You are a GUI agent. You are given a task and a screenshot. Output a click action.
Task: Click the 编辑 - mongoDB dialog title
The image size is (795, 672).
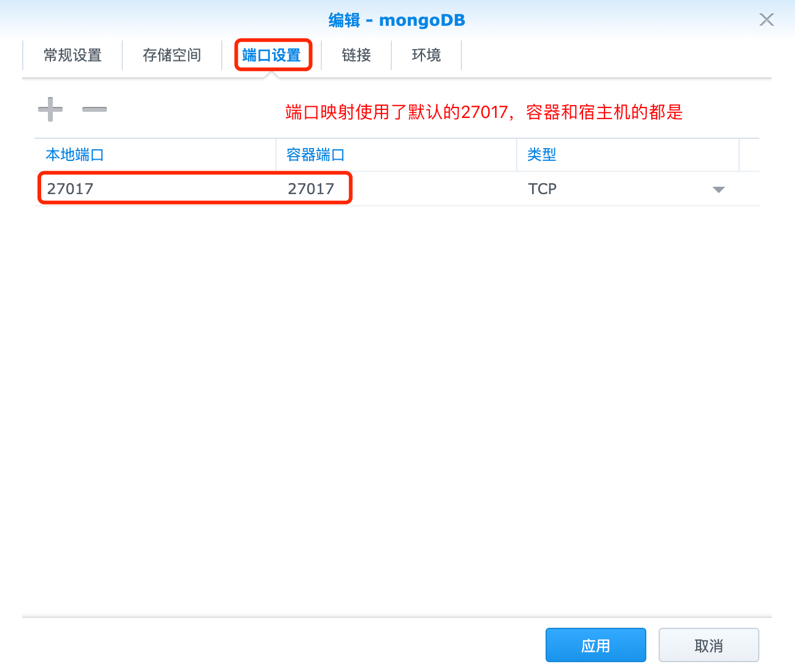point(397,20)
